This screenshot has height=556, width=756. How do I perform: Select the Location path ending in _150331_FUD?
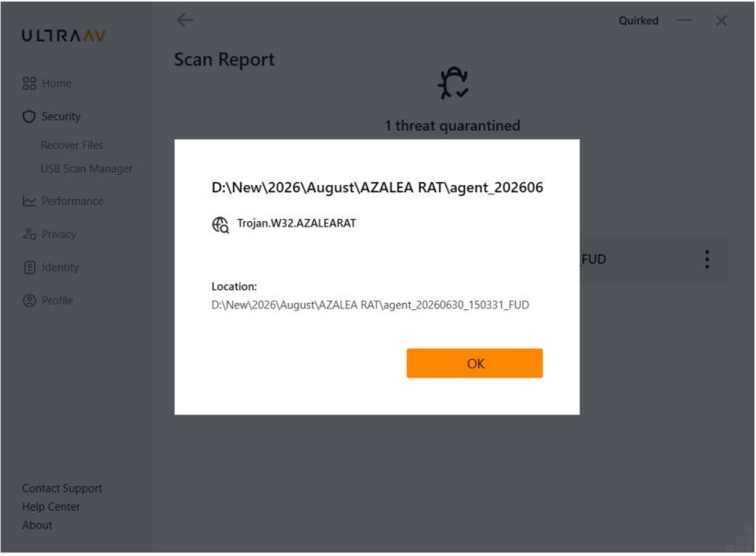coord(370,305)
